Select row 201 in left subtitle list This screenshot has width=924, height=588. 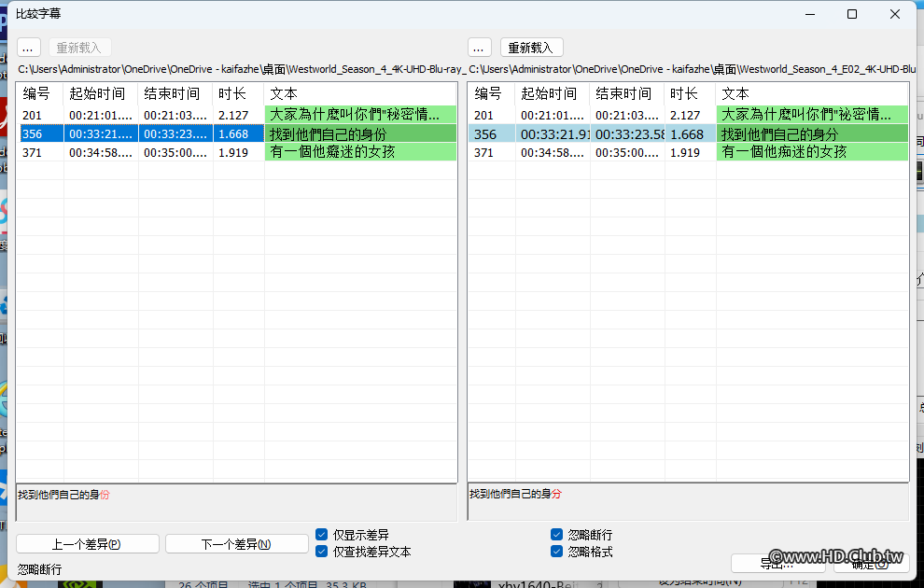click(237, 115)
